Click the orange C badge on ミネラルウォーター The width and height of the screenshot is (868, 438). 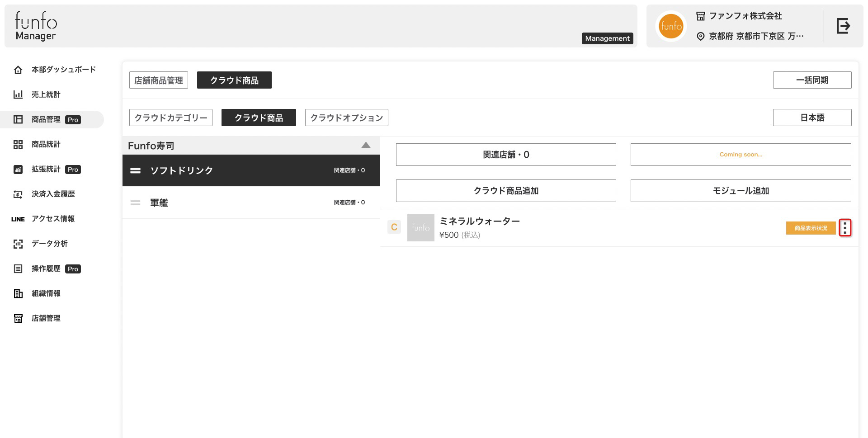(394, 227)
